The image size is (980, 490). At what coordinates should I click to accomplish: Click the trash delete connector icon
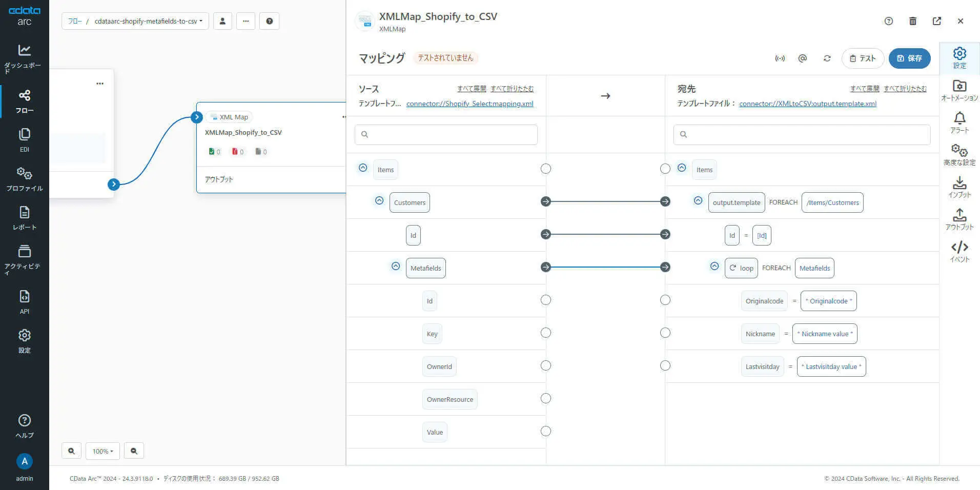pyautogui.click(x=912, y=21)
